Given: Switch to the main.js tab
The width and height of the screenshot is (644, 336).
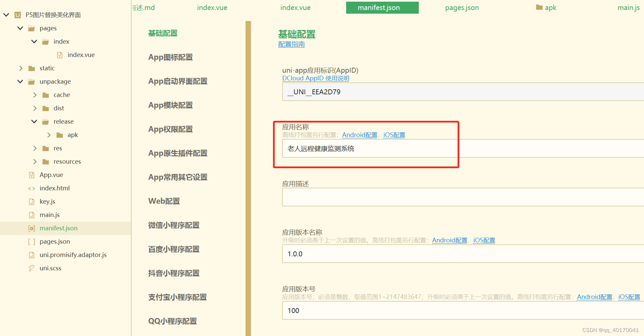Looking at the screenshot, I should pos(629,7).
